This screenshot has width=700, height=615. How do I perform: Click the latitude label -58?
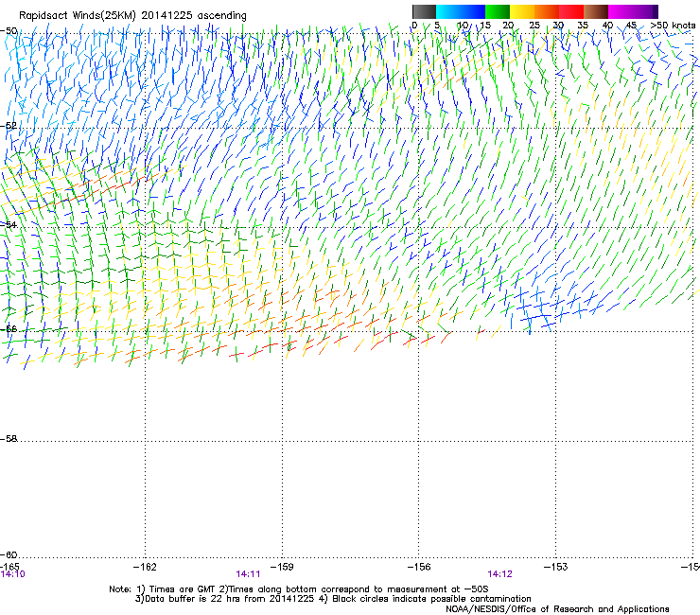[9, 439]
